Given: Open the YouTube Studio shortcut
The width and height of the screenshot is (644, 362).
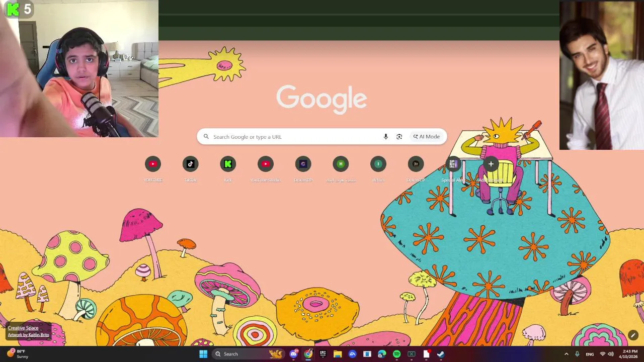Looking at the screenshot, I should click(265, 169).
